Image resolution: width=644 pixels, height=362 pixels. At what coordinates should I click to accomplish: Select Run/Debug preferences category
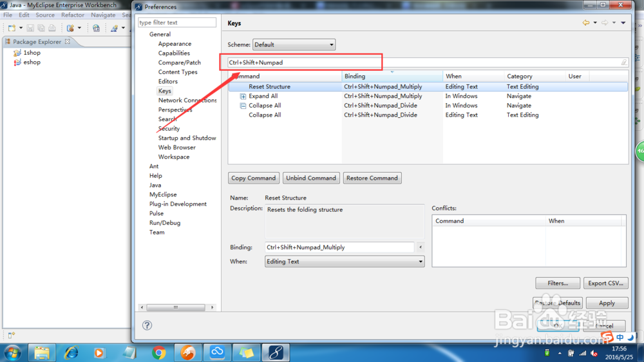165,223
